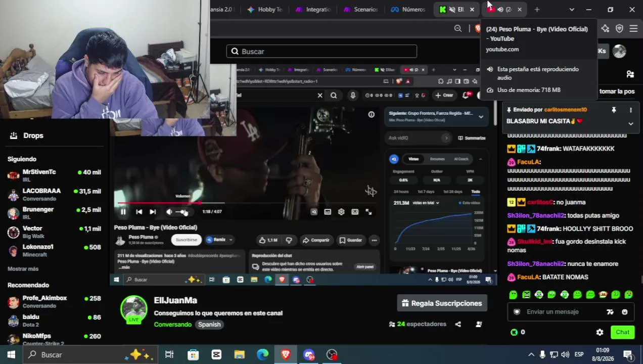The width and height of the screenshot is (643, 364).
Task: Select the vidIQ Resumen tab
Action: [437, 159]
